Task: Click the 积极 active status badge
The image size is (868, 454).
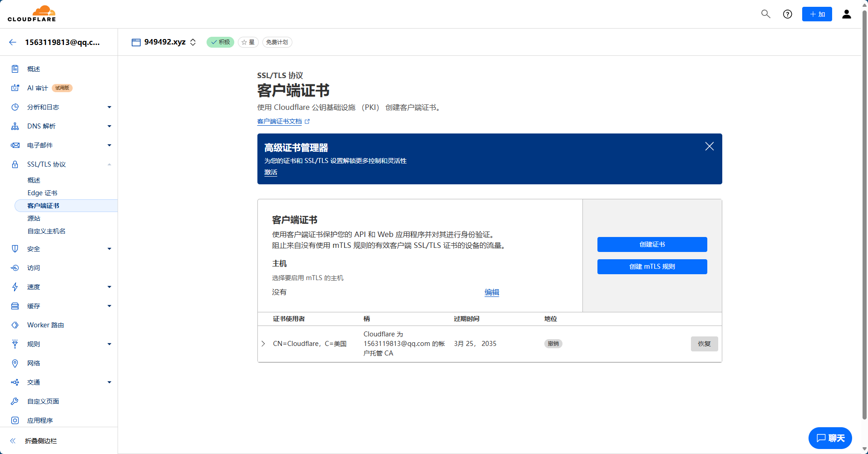Action: (x=220, y=42)
